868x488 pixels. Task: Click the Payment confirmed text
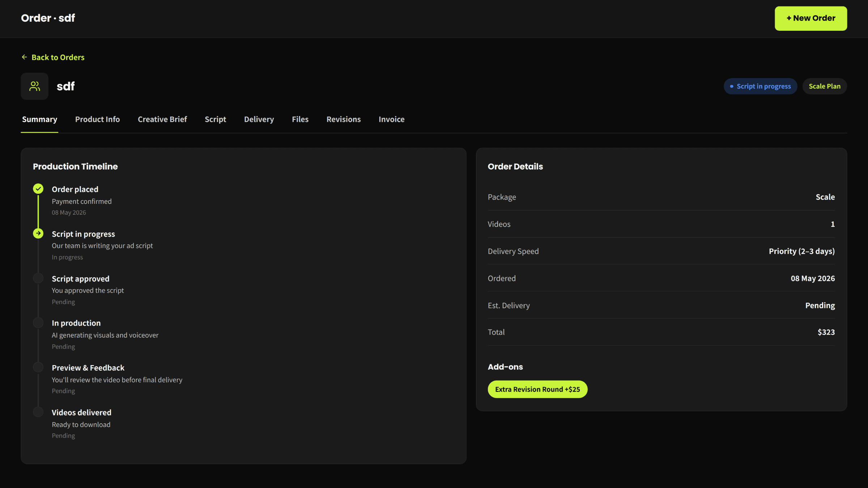point(82,201)
